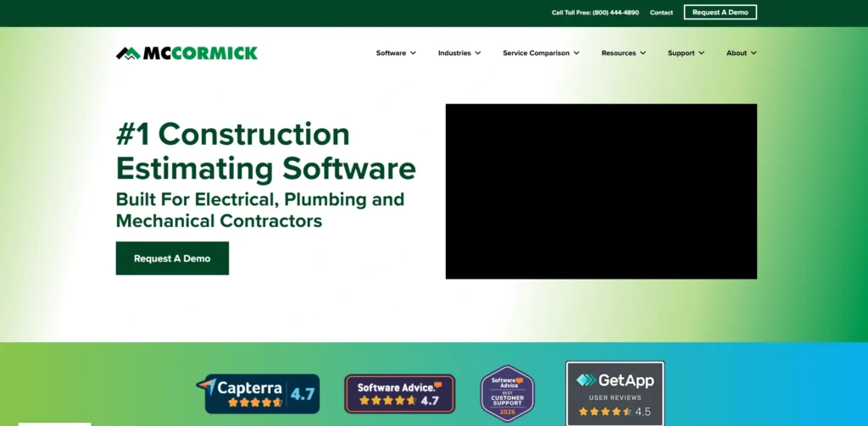This screenshot has height=426, width=868.
Task: Expand the About menu chevron
Action: pos(754,53)
